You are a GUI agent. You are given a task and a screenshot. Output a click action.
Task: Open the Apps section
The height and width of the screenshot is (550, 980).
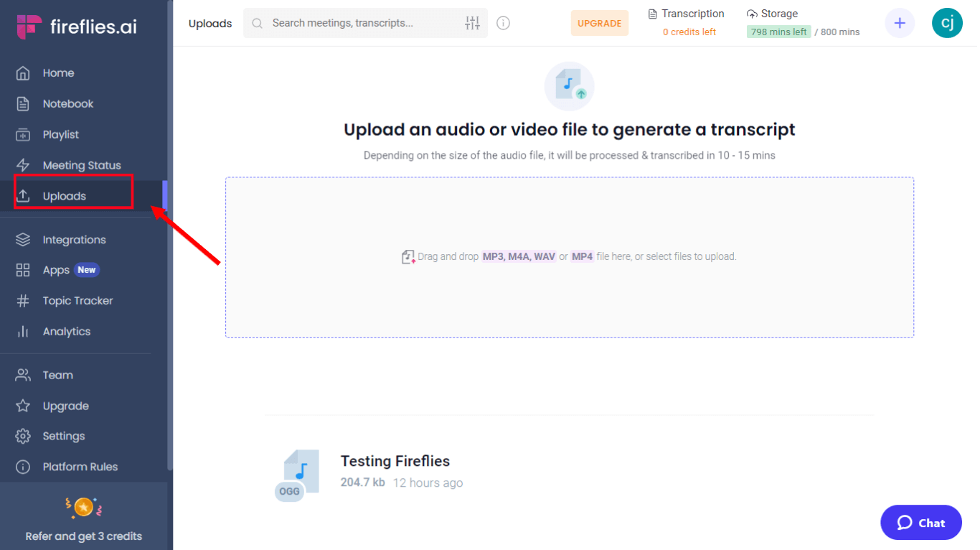coord(56,270)
